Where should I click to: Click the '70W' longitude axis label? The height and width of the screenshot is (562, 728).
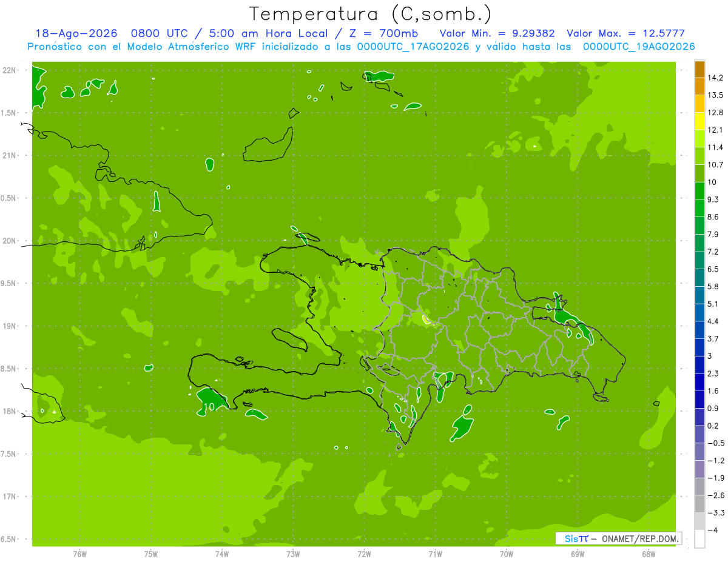click(x=507, y=554)
